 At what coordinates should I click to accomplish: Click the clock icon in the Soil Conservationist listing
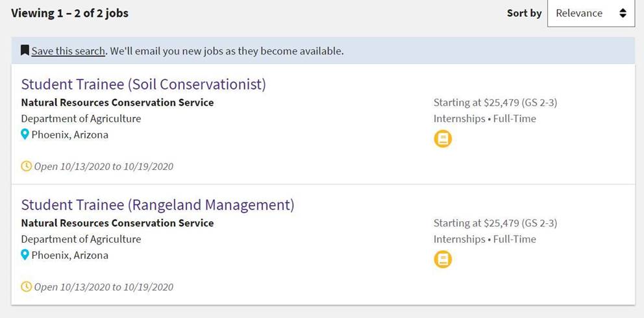click(27, 166)
